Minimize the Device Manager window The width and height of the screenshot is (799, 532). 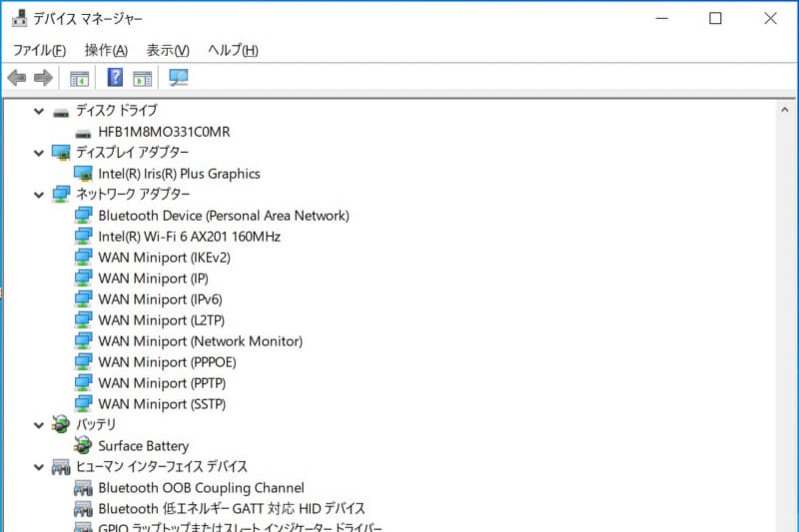pos(662,18)
